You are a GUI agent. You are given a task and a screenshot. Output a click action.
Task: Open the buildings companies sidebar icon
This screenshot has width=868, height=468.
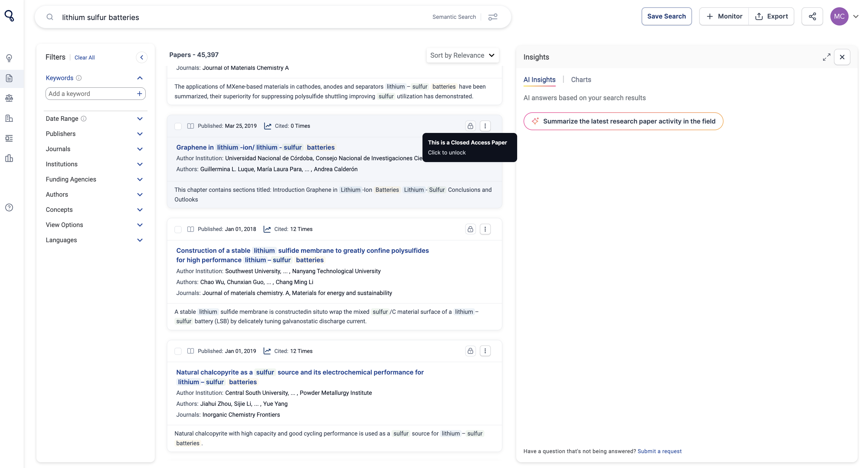9,118
